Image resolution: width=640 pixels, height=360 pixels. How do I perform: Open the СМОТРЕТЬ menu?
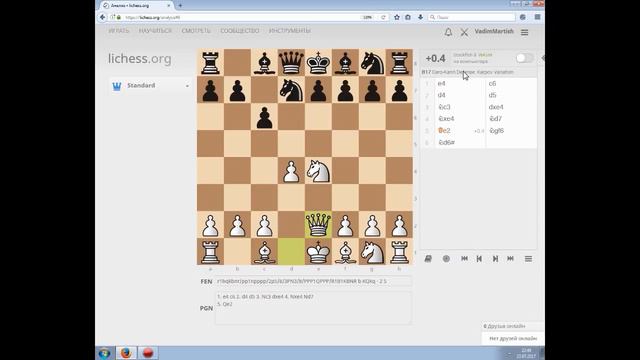[x=196, y=31]
